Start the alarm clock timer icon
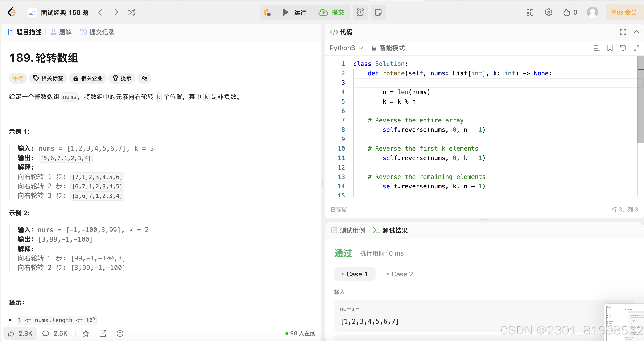 tap(360, 12)
